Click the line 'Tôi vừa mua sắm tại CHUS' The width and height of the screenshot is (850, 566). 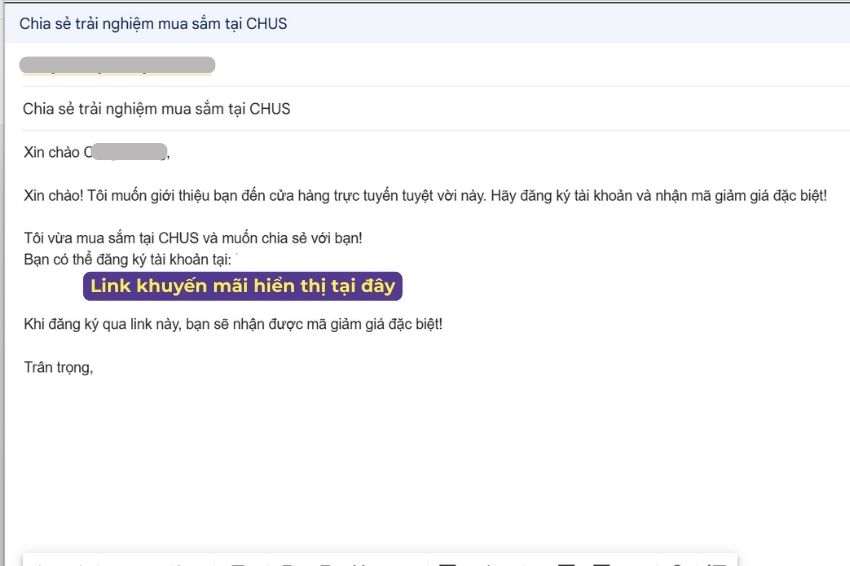(x=193, y=238)
